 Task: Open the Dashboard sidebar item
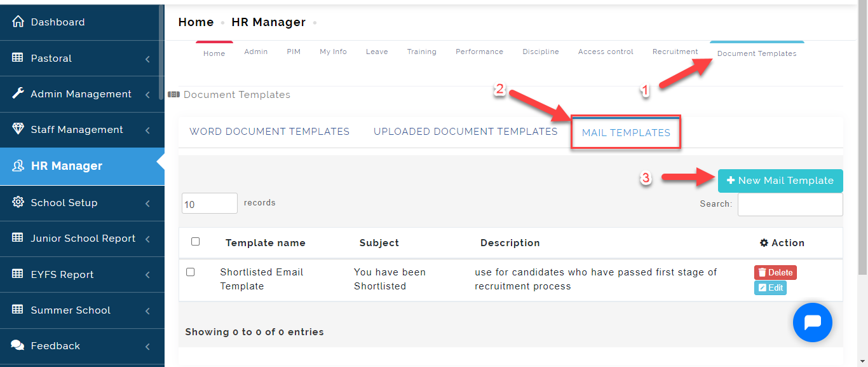[82, 22]
